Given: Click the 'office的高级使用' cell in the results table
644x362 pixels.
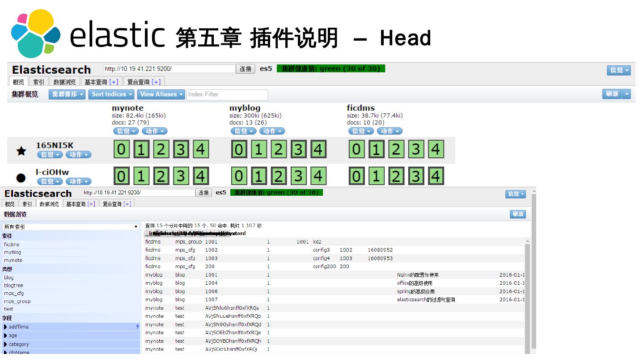Looking at the screenshot, I should point(415,283).
